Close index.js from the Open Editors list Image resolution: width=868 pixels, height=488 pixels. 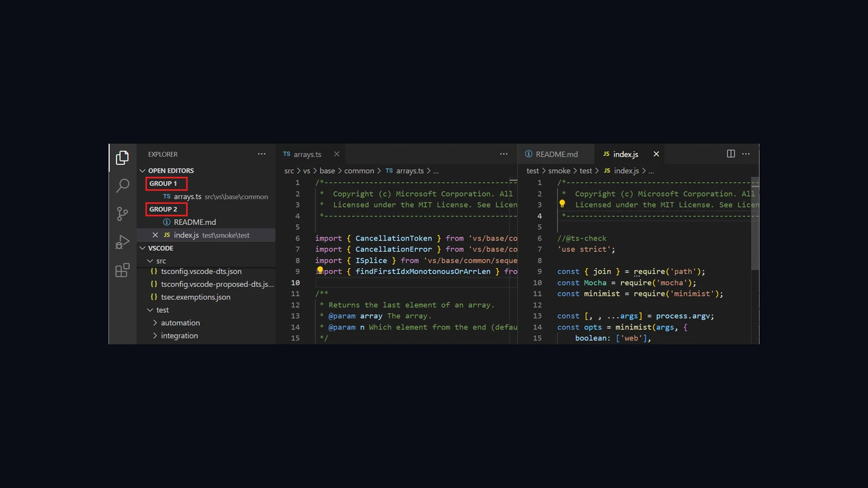tap(155, 235)
